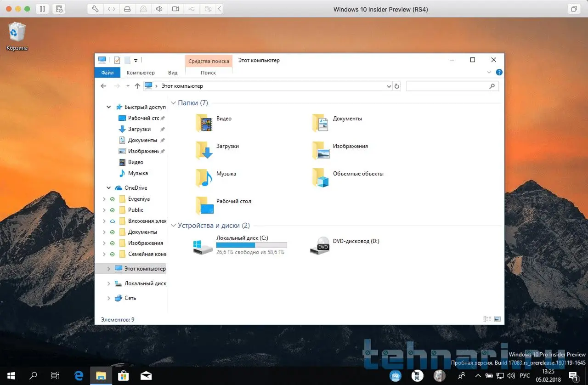Open the Mail app from the taskbar

tap(146, 376)
